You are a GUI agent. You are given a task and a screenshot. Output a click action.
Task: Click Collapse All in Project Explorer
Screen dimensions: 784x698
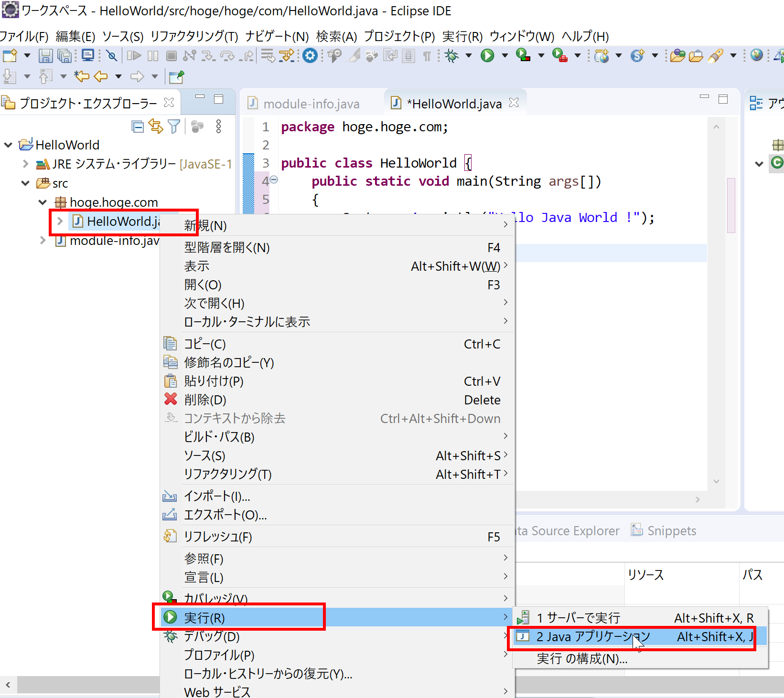[138, 127]
